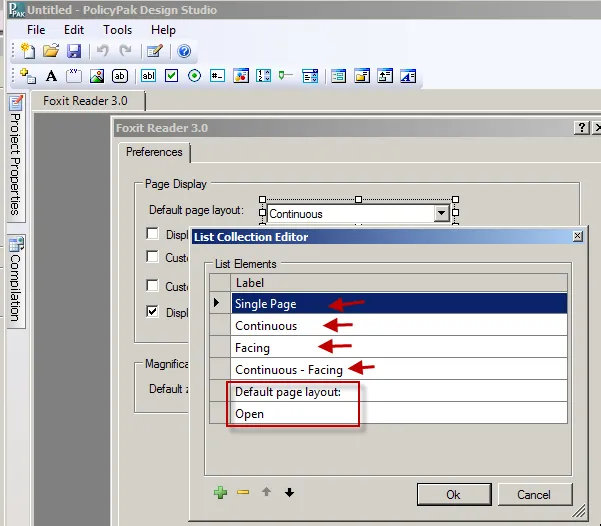Insert a text label with the A icon

pyautogui.click(x=51, y=76)
